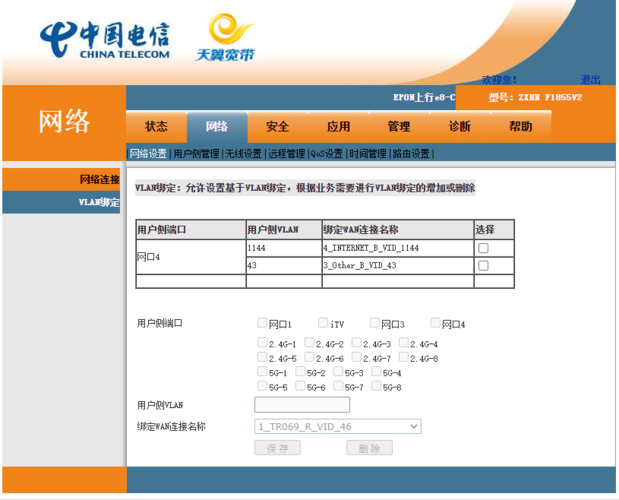Open 无线设置 submenu
Image resolution: width=619 pixels, height=500 pixels.
[x=243, y=154]
